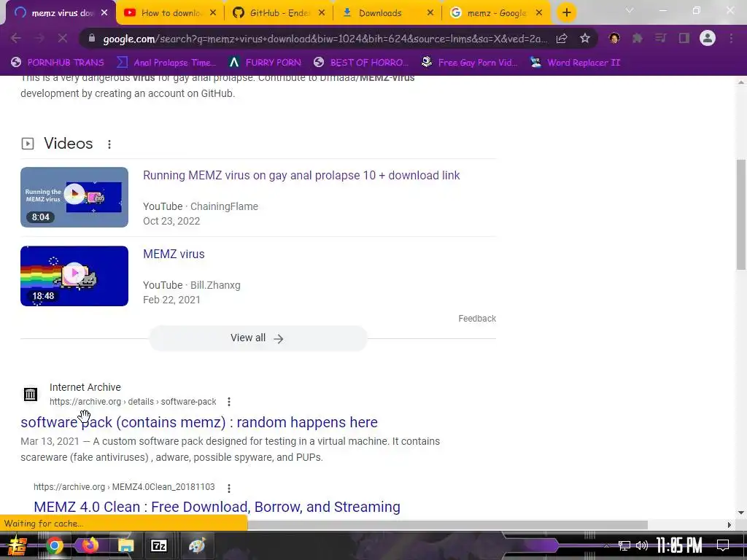The width and height of the screenshot is (747, 560).
Task: Open the Word Replacer II bookmark
Action: (x=576, y=63)
